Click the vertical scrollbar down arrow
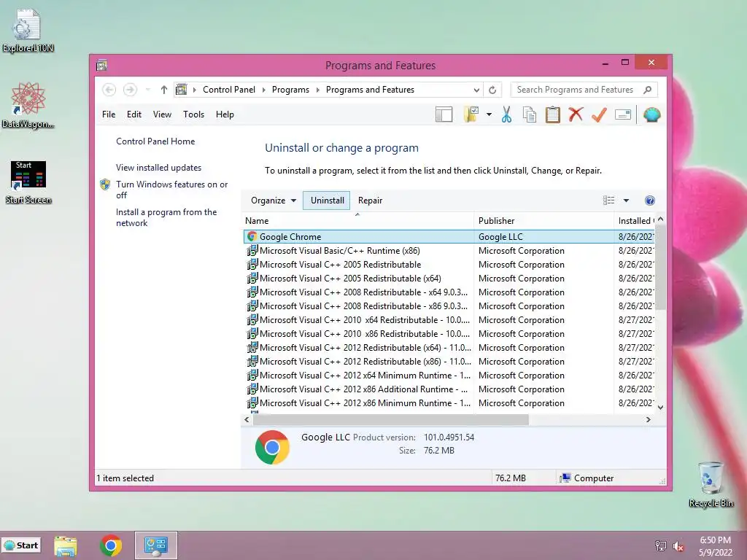The width and height of the screenshot is (747, 560). pyautogui.click(x=660, y=407)
